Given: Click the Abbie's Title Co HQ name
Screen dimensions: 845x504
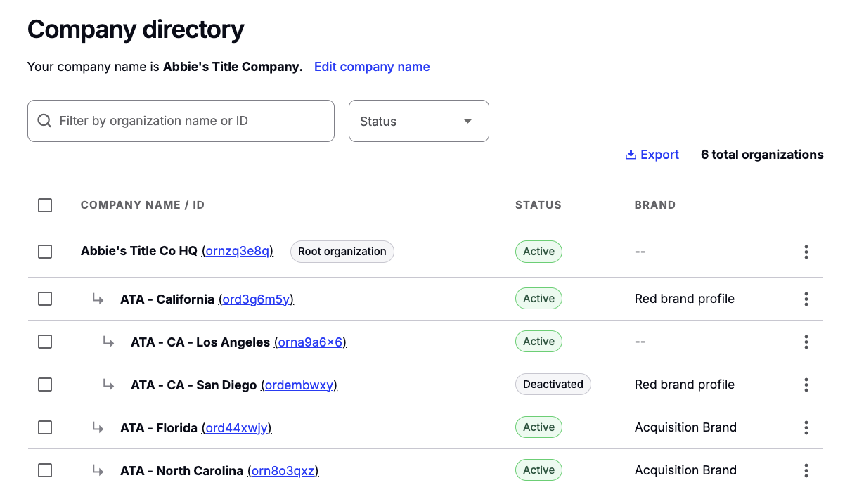Looking at the screenshot, I should tap(139, 251).
